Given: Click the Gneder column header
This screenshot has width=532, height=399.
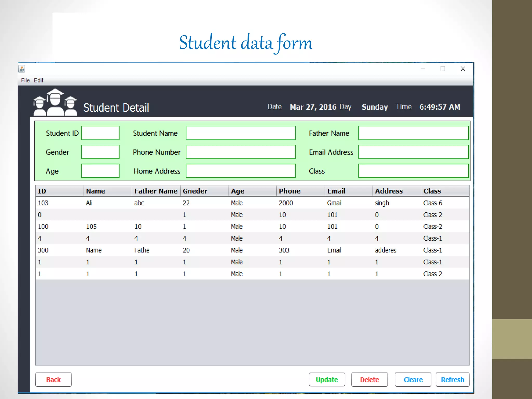Looking at the screenshot, I should [204, 191].
